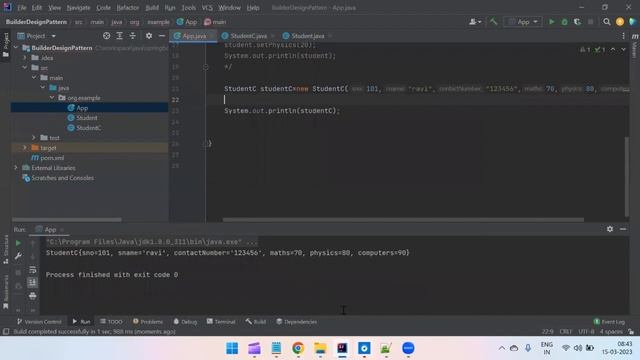This screenshot has width=640, height=360.
Task: Select App.java editor tab
Action: (x=194, y=36)
